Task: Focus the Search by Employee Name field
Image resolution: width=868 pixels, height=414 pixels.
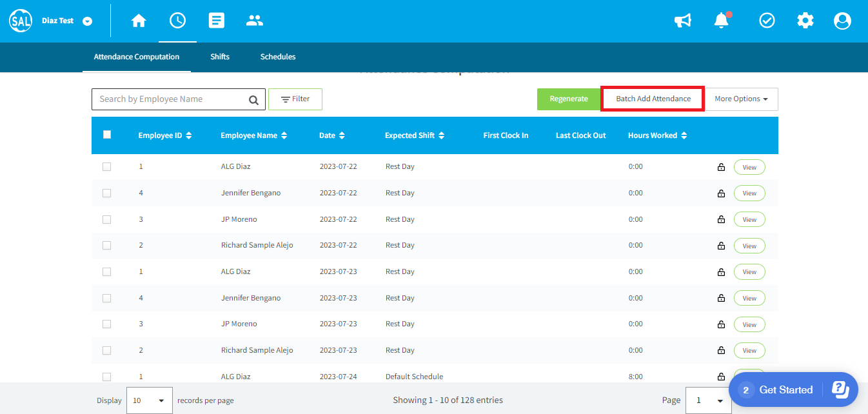Action: [178, 99]
